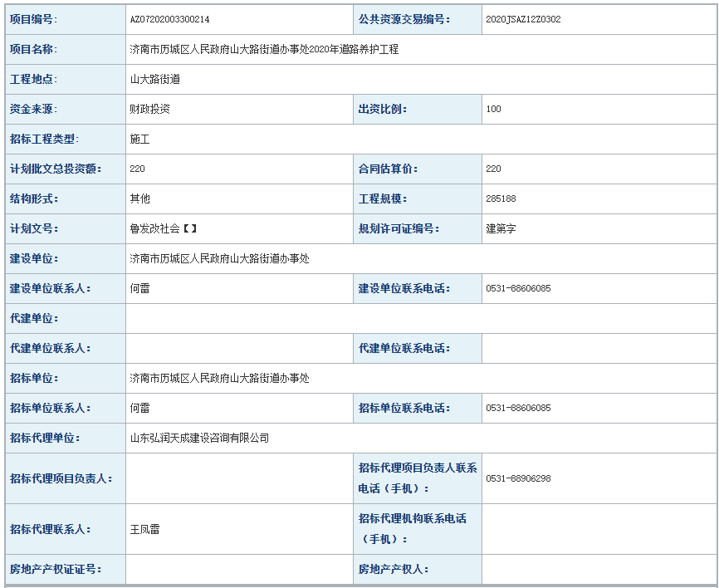Click the 招标工程类型 value 施工
The width and height of the screenshot is (719, 588).
[x=139, y=139]
